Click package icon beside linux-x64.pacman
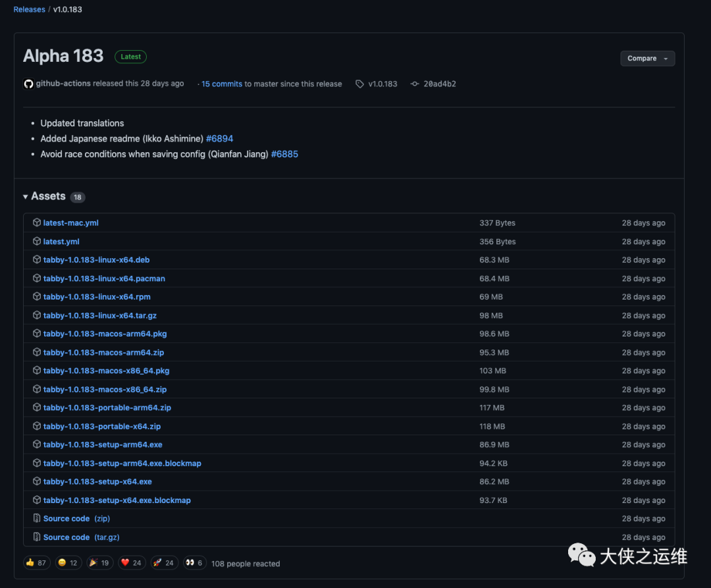The image size is (711, 588). pos(37,278)
